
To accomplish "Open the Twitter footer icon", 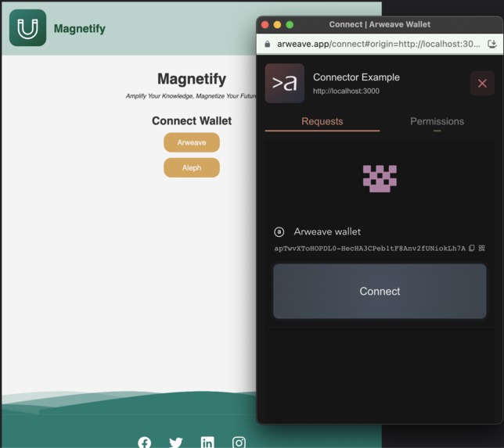I will click(176, 443).
